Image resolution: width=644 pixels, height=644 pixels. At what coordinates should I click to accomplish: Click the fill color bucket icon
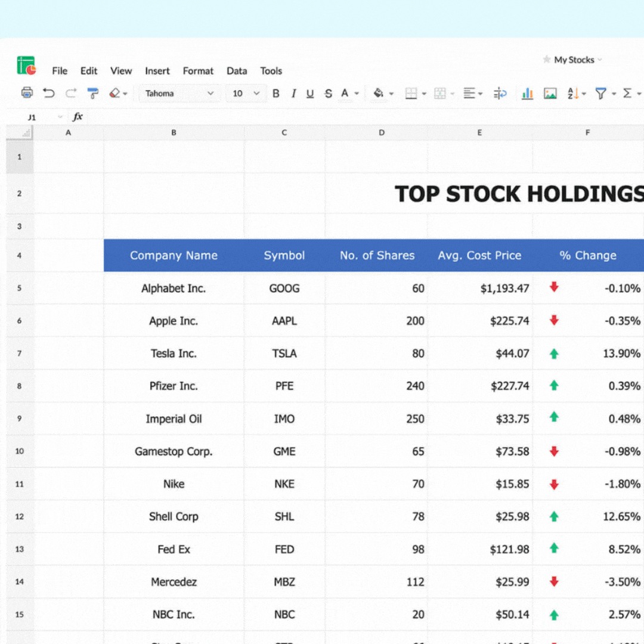pyautogui.click(x=378, y=93)
